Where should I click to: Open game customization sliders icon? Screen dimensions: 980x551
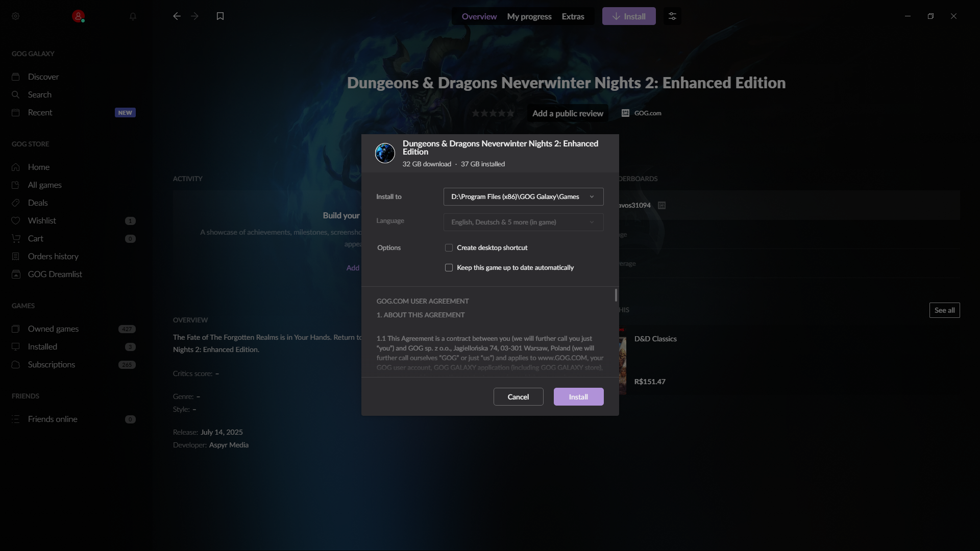coord(672,16)
